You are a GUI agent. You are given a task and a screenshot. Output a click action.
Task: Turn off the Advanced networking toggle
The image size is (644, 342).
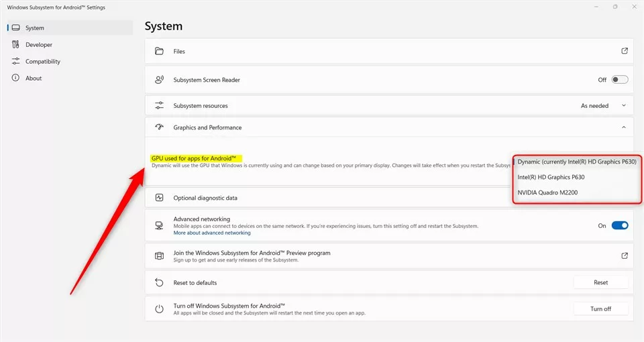click(x=620, y=225)
